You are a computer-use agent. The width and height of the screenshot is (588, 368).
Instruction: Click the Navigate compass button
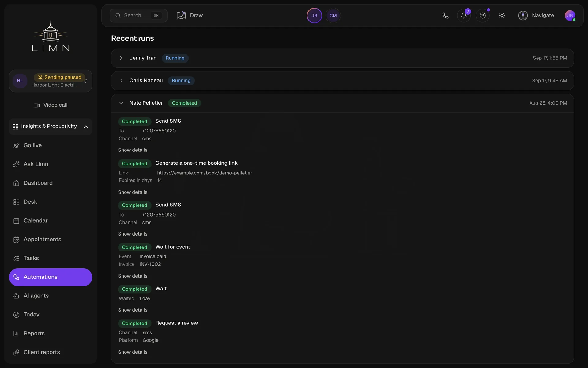click(536, 15)
